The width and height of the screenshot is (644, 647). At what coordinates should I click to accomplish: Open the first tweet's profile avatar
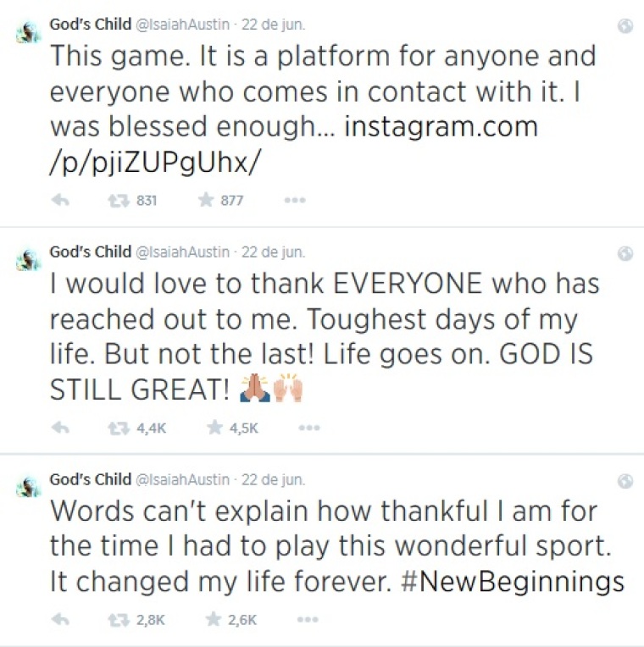click(x=28, y=33)
